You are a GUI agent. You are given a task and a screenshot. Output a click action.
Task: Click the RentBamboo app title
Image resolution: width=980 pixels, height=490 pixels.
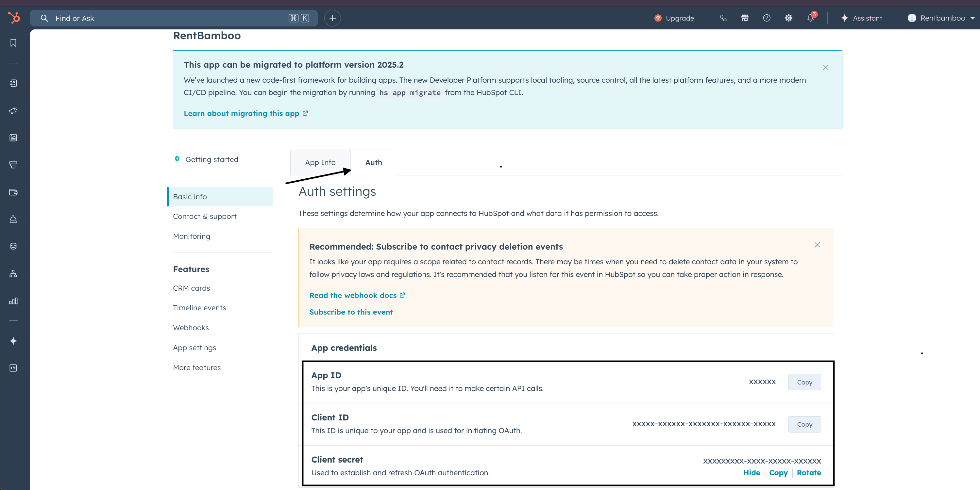207,36
